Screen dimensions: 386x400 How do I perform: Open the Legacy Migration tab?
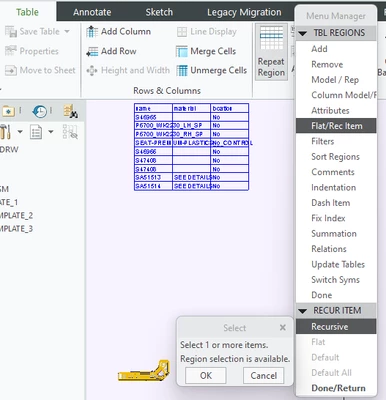coord(244,12)
